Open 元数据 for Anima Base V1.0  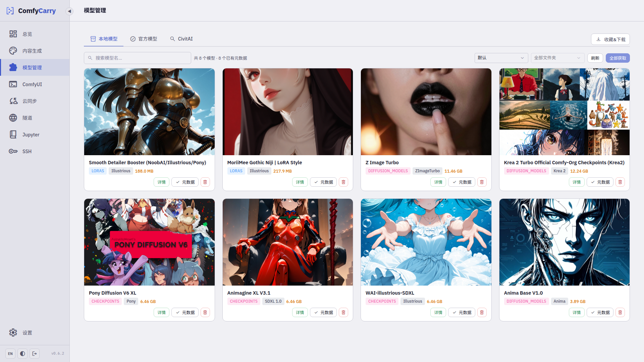point(600,312)
